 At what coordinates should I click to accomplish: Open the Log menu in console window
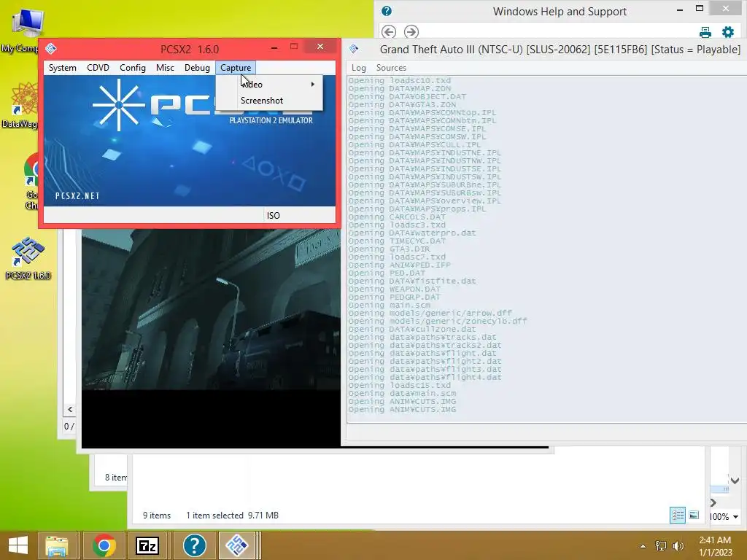point(358,68)
